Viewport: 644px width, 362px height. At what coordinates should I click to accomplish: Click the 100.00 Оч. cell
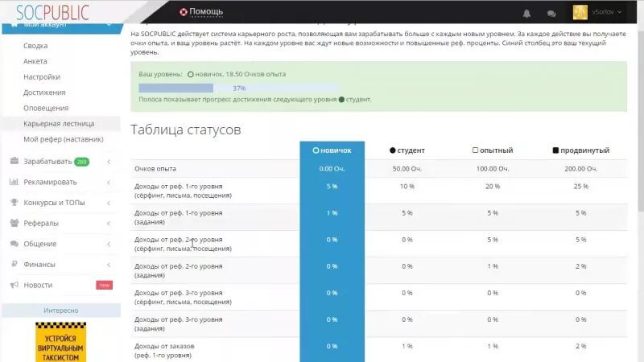click(493, 169)
